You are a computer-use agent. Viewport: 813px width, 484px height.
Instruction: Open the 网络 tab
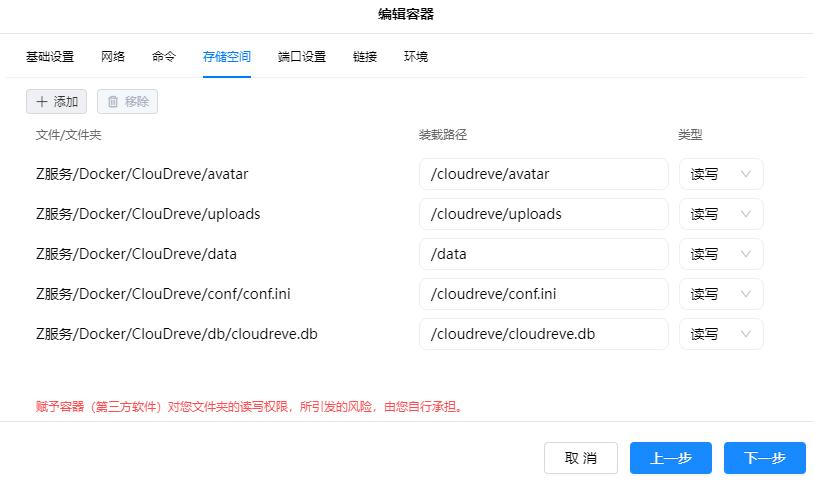point(113,57)
